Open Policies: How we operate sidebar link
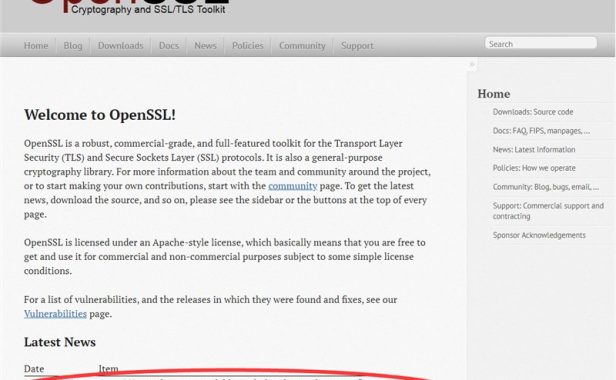Viewport: 616px width, 380px height. [x=534, y=168]
